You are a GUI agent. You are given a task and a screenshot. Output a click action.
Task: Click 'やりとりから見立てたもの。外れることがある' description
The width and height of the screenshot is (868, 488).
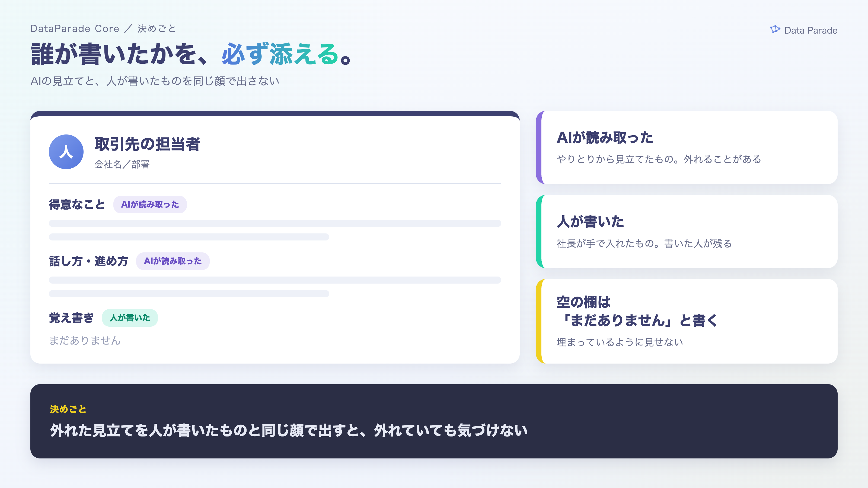click(x=659, y=159)
